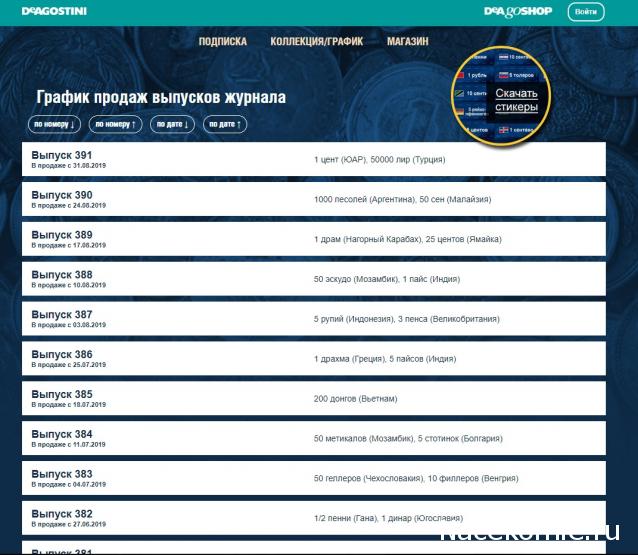Click sale date 'В продаже с 24.08.2019'
This screenshot has height=555, width=638.
(69, 205)
